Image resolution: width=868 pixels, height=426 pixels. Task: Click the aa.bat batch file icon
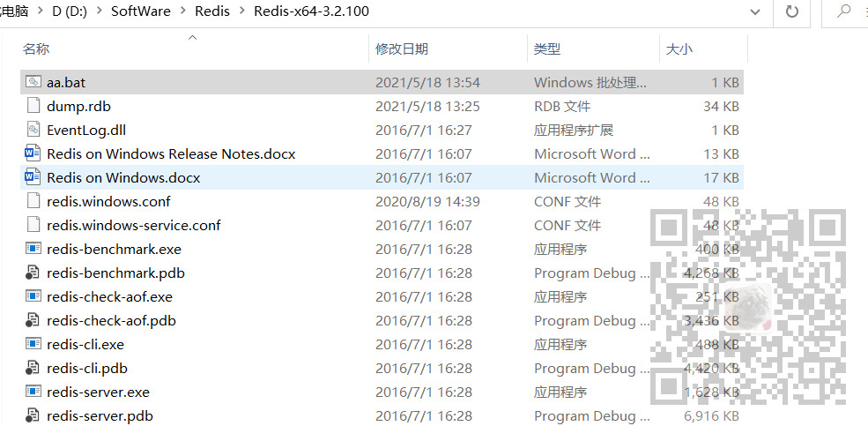click(x=33, y=82)
